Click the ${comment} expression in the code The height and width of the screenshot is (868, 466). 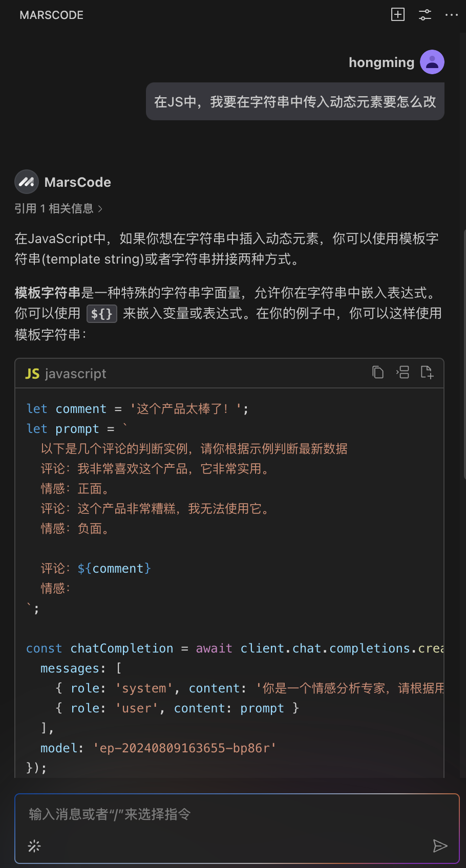pos(114,568)
